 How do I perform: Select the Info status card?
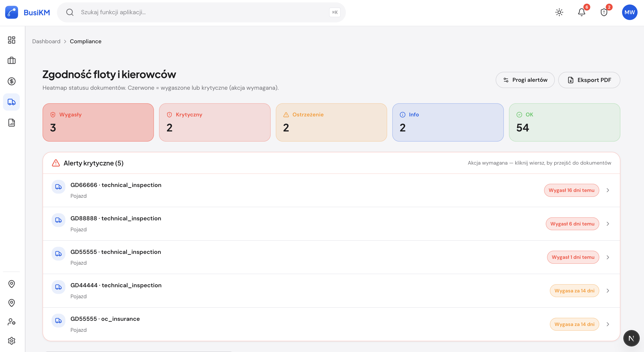[448, 122]
